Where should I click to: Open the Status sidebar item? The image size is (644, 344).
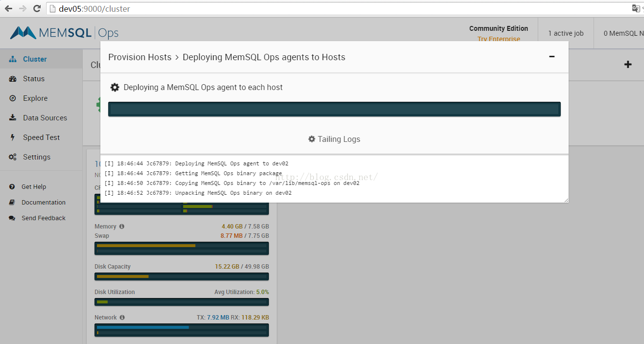(41, 78)
